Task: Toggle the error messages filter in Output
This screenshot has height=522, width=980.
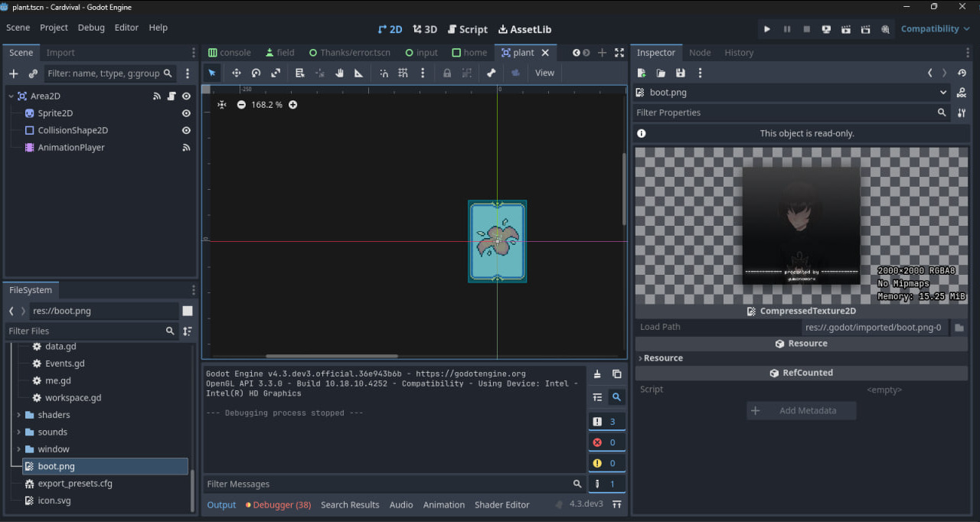Action: click(x=606, y=442)
